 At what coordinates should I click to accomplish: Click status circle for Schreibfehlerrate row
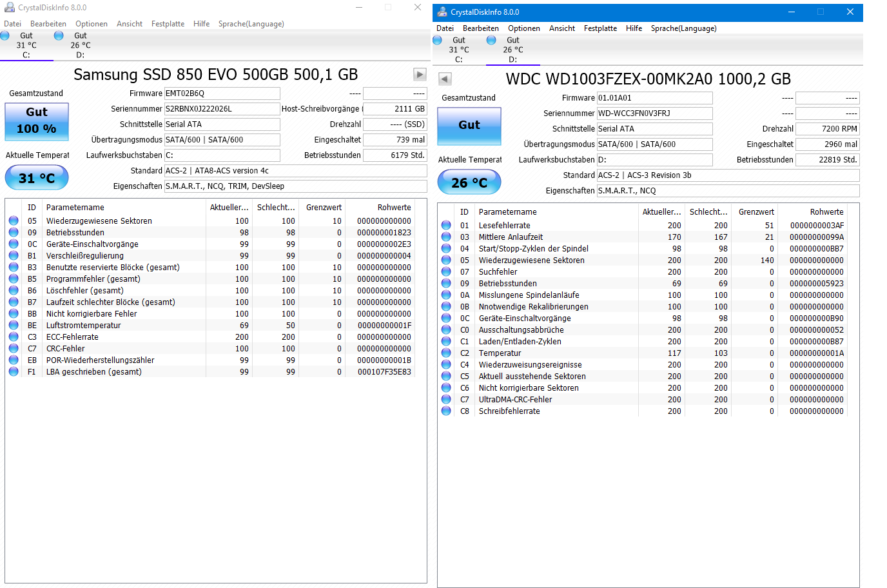point(446,411)
